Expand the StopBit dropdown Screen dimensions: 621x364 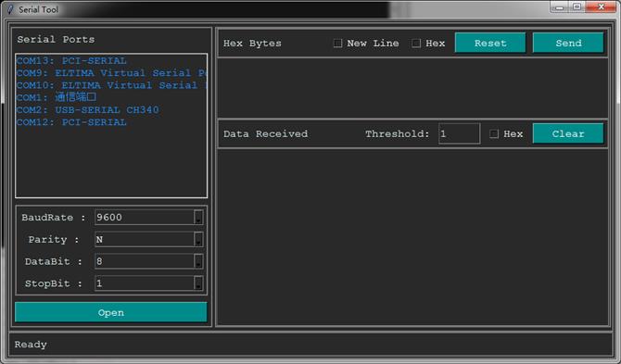pos(198,283)
